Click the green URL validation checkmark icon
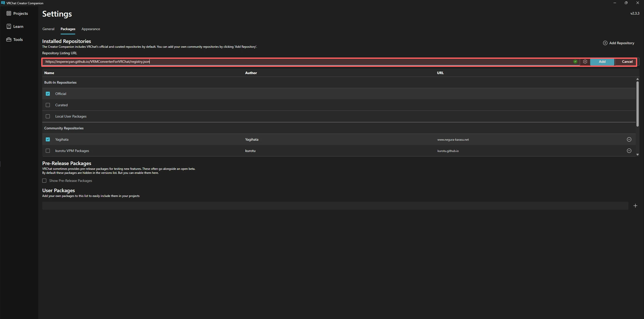 click(575, 62)
